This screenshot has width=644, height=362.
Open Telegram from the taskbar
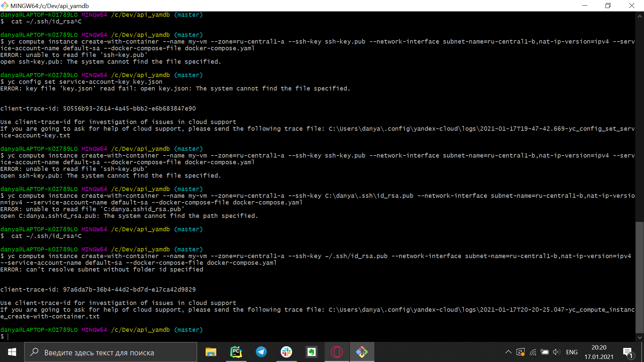261,352
